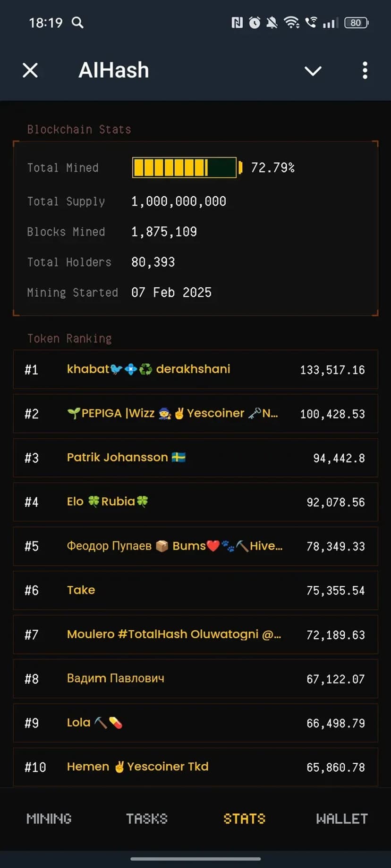Tap the alarm clock status icon
391x868 pixels.
coord(255,23)
